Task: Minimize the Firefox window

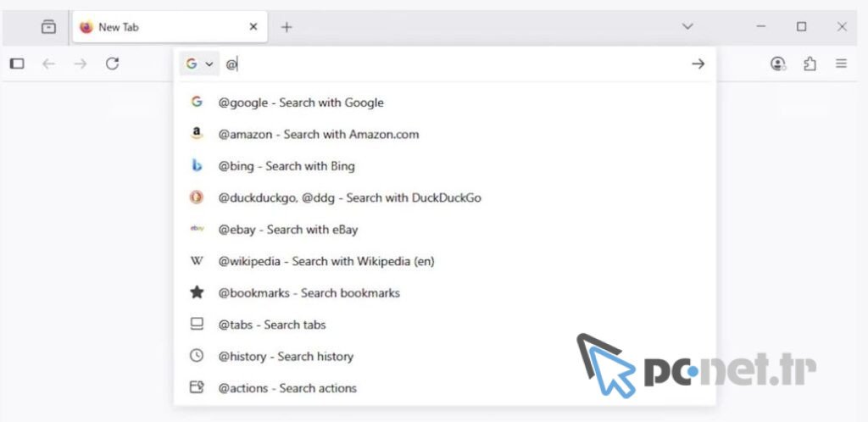Action: (x=761, y=26)
